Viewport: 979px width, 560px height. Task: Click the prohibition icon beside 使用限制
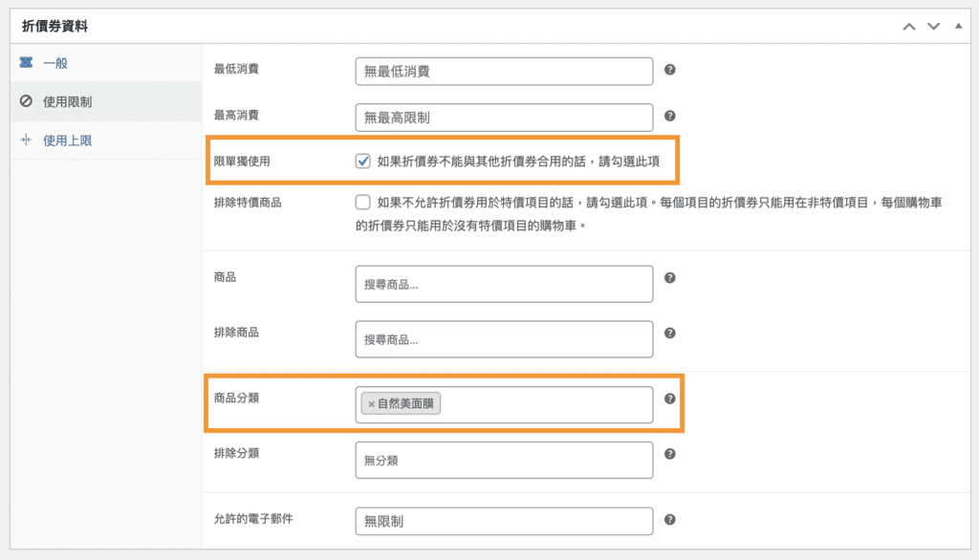pos(26,101)
